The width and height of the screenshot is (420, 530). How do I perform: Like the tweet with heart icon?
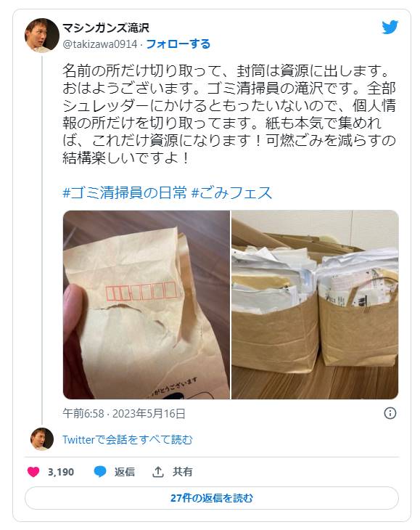coord(33,471)
